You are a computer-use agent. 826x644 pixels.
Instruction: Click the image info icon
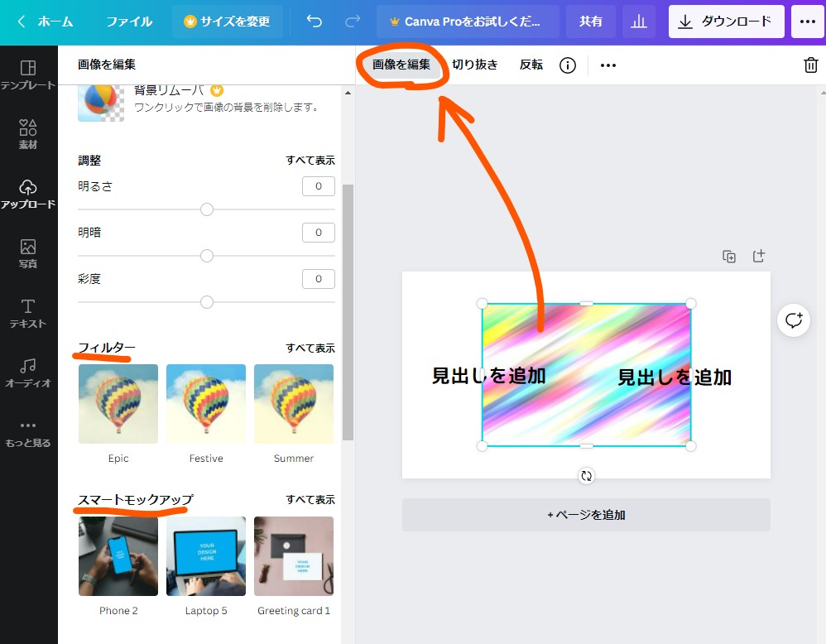point(567,65)
